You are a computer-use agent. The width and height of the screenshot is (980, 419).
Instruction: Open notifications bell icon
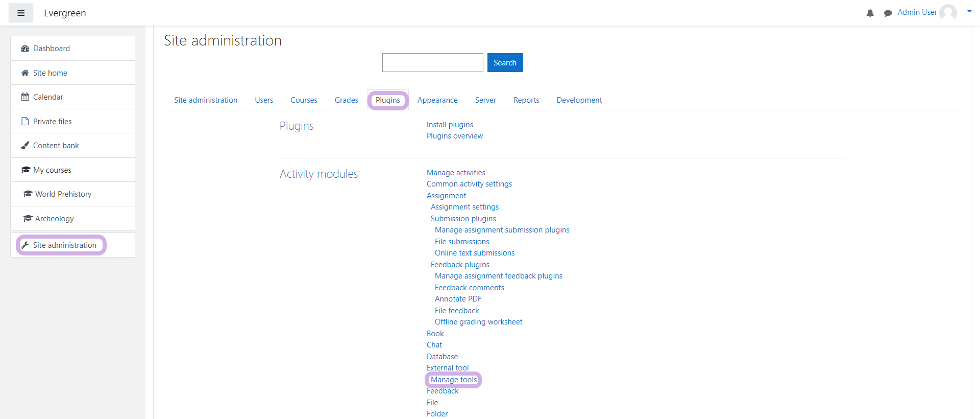870,13
